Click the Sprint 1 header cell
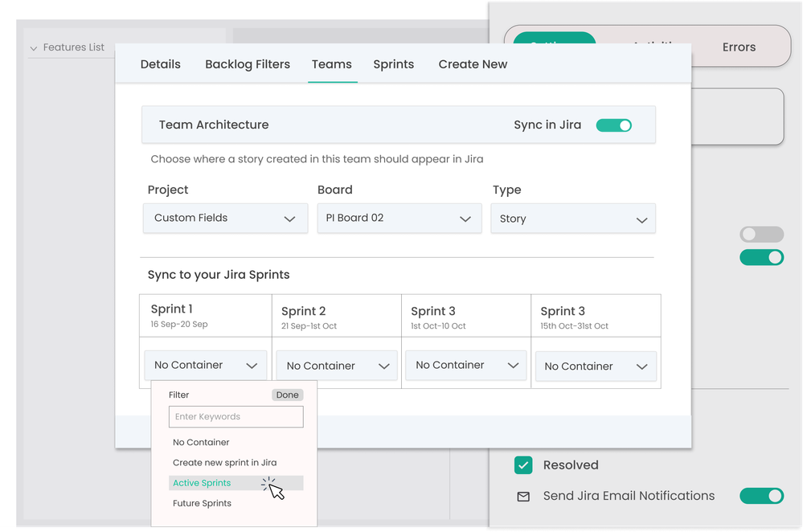Viewport: 803px width, 532px height. pos(205,315)
